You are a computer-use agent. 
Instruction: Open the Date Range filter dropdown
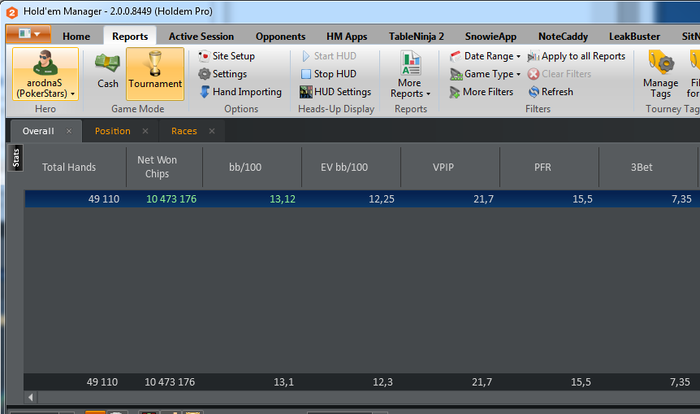(x=485, y=56)
